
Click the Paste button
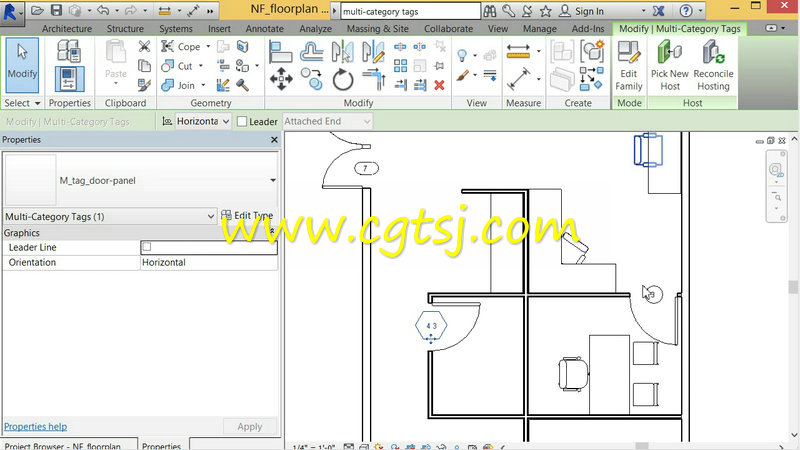116,63
